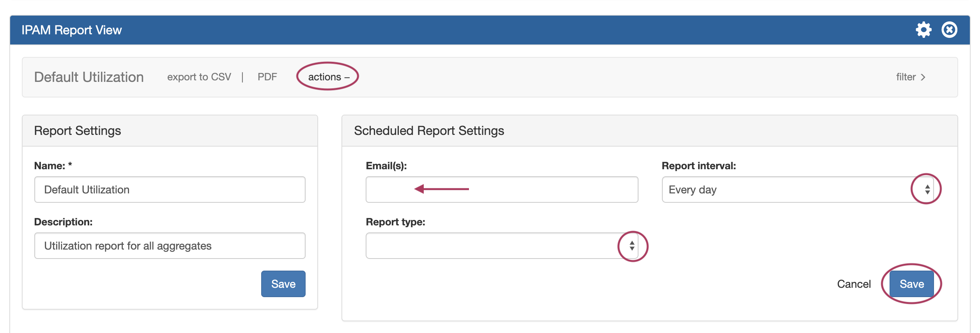Cancel the scheduled report changes
Screen dimensions: 980x333
(854, 284)
